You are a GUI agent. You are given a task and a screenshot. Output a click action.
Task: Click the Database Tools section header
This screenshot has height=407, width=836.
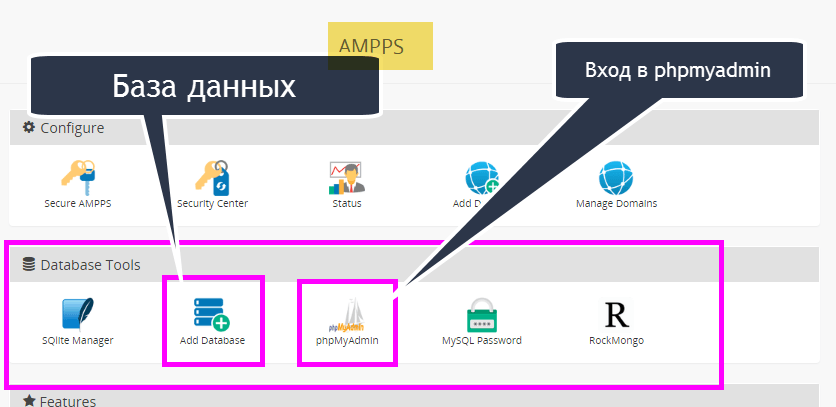[x=414, y=265]
